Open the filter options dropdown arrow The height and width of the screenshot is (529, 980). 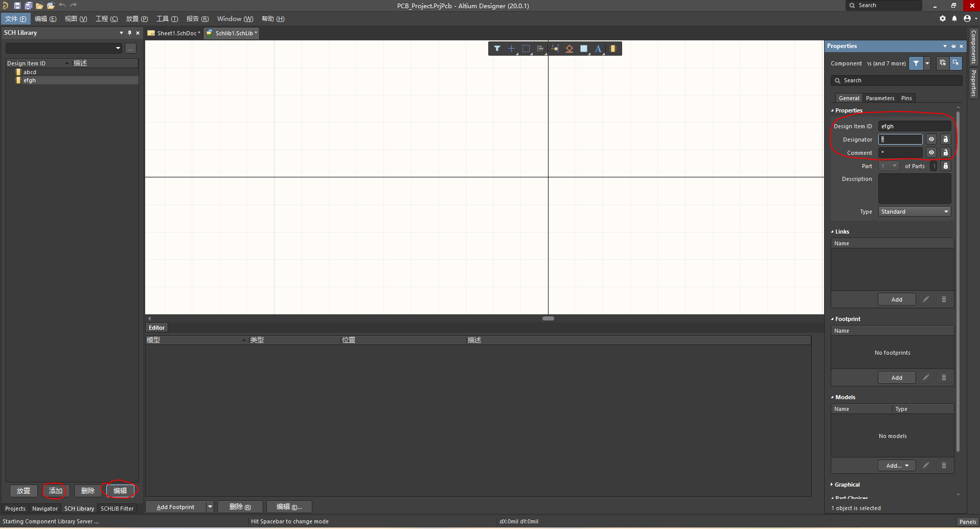pyautogui.click(x=927, y=63)
